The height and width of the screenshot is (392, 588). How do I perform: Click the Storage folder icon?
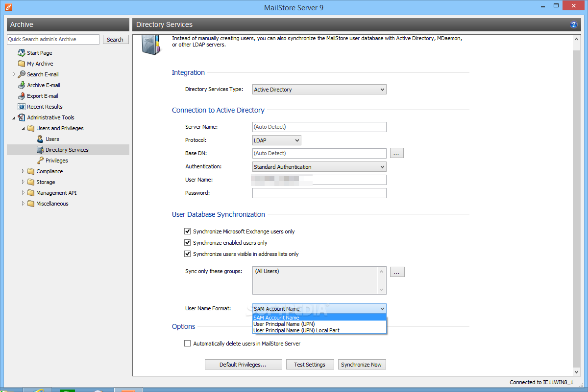point(31,182)
